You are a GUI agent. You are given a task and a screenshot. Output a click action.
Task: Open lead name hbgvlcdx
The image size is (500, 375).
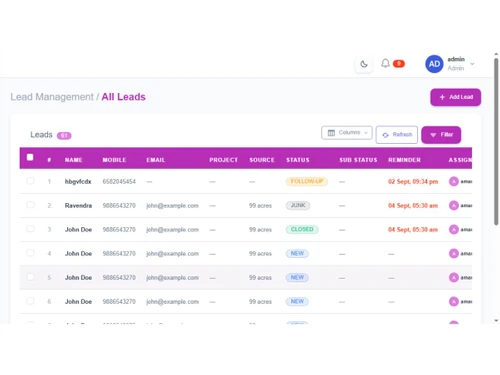[78, 182]
